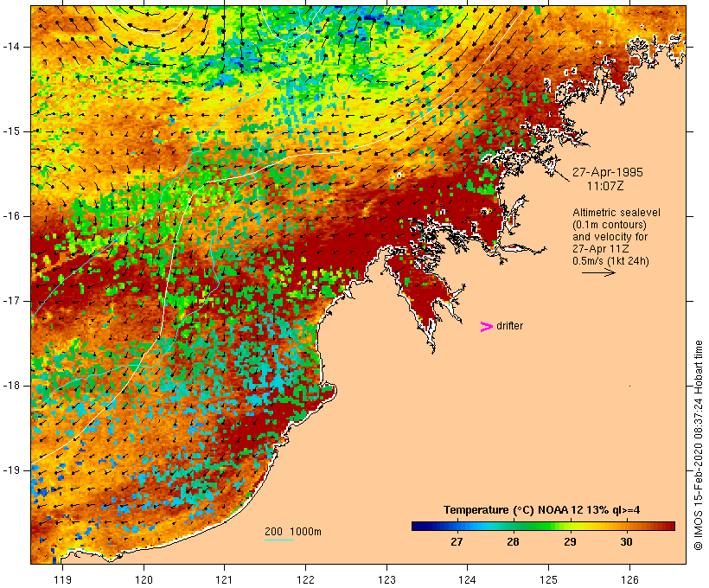Click the '27-Apr 11Z' text line
Viewport: 709px width, 588px height.
[600, 249]
